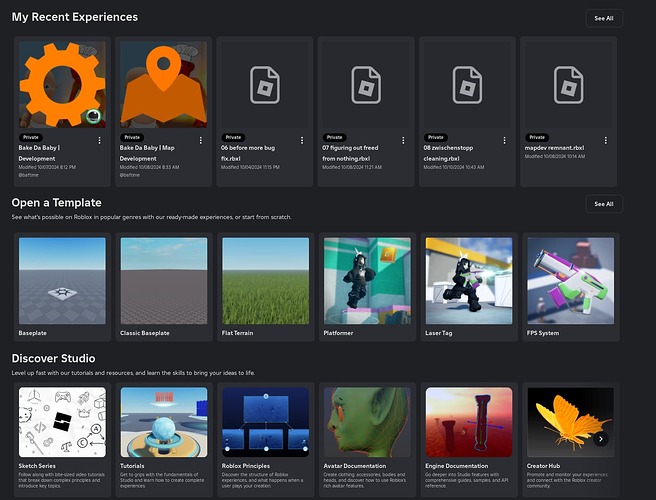Open options menu for Bake Da Baby | Development
This screenshot has width=656, height=500.
100,141
